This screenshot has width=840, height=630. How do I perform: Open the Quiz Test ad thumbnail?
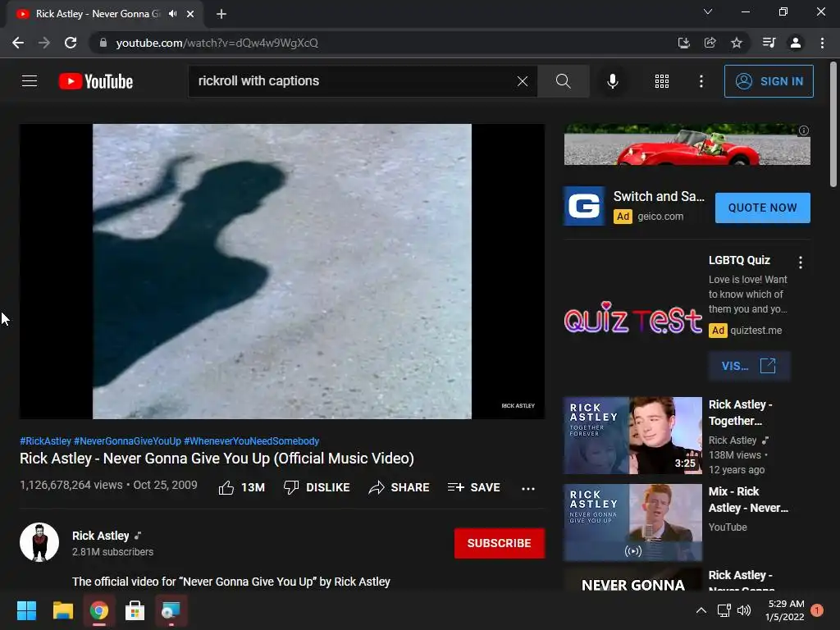632,319
